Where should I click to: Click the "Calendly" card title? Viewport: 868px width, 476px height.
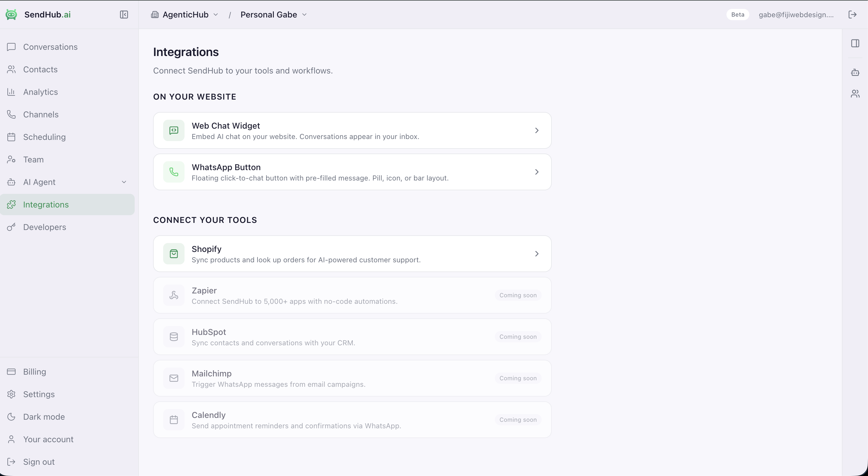point(209,415)
